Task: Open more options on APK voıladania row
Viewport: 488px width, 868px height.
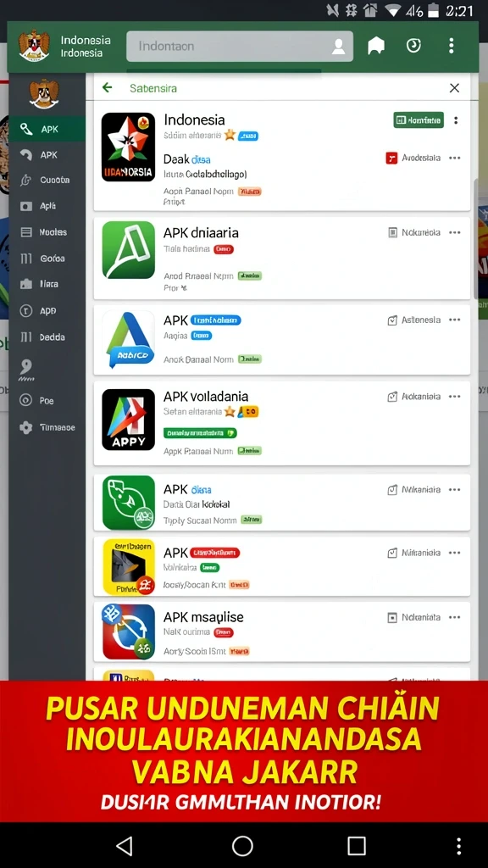Action: 455,397
